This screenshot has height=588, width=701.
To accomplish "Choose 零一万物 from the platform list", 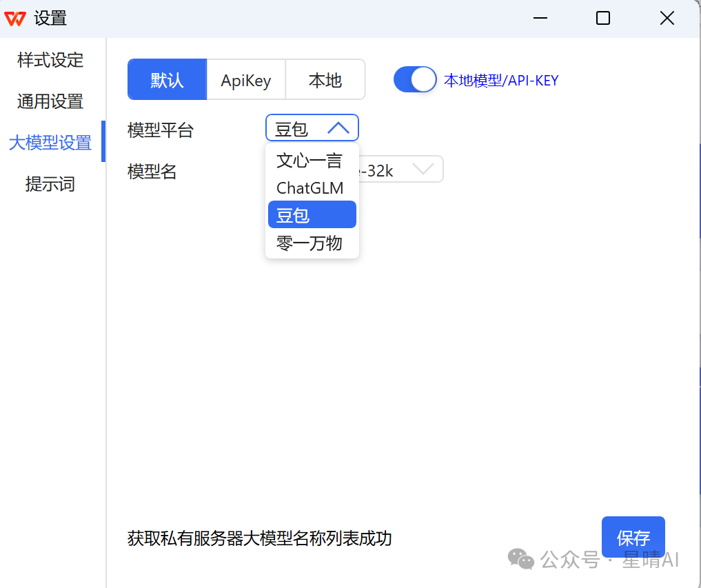I will point(312,243).
